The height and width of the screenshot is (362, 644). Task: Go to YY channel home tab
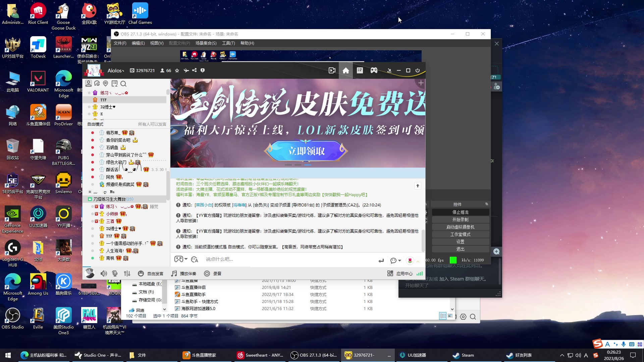[346, 71]
